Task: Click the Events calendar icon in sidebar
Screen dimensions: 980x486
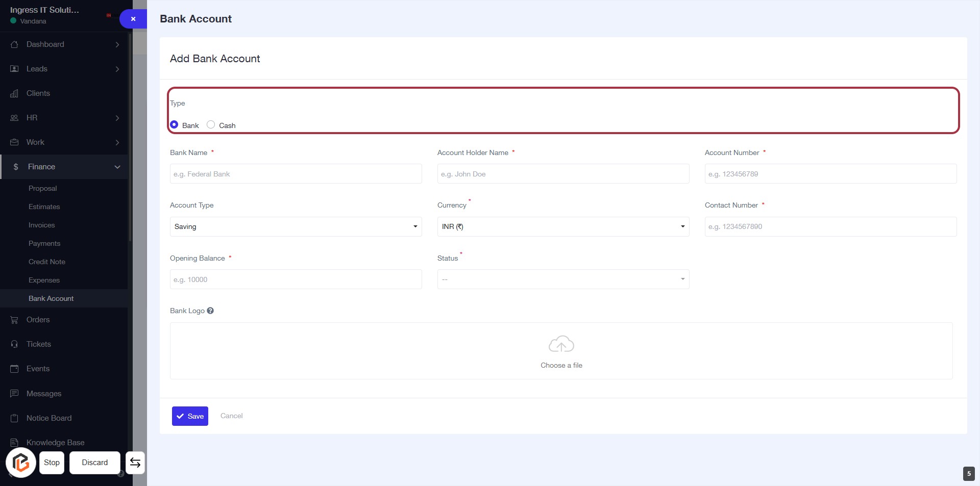Action: point(14,369)
